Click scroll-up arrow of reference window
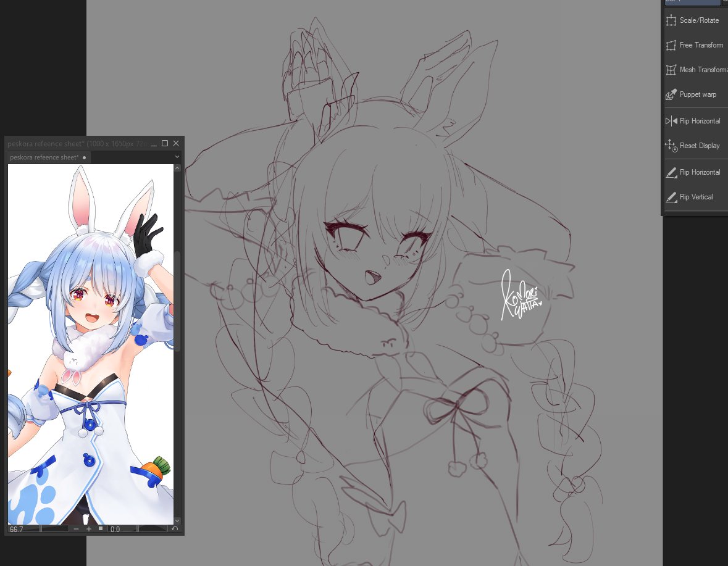This screenshot has width=728, height=566. click(x=177, y=168)
